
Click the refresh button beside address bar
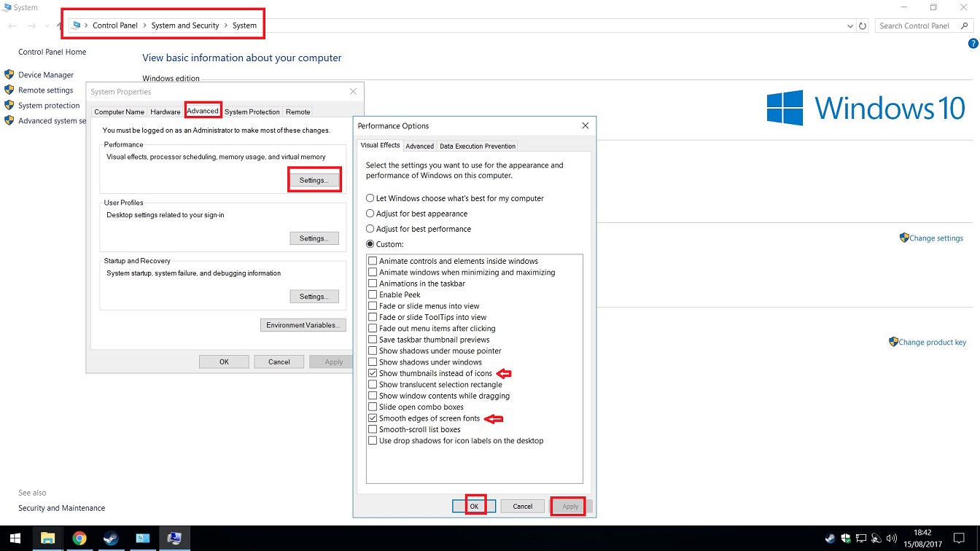(863, 26)
